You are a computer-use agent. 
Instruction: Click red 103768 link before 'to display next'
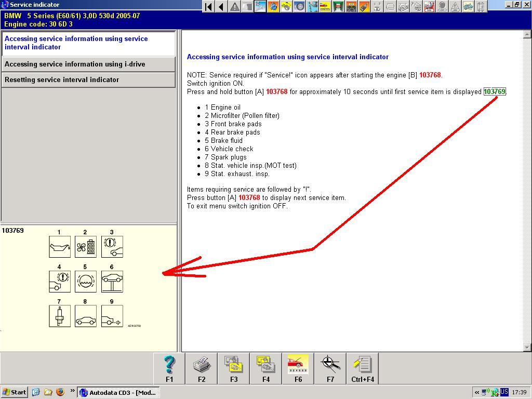[x=249, y=197]
